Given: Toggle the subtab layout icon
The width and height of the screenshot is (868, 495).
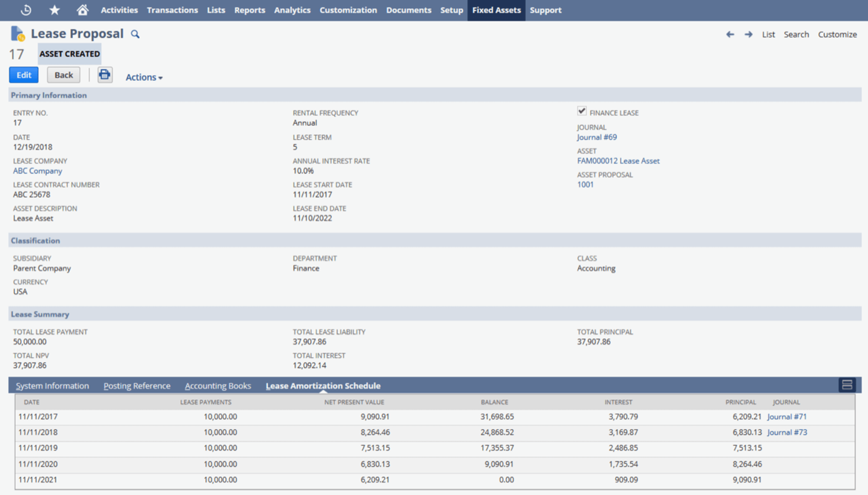Looking at the screenshot, I should click(x=847, y=385).
